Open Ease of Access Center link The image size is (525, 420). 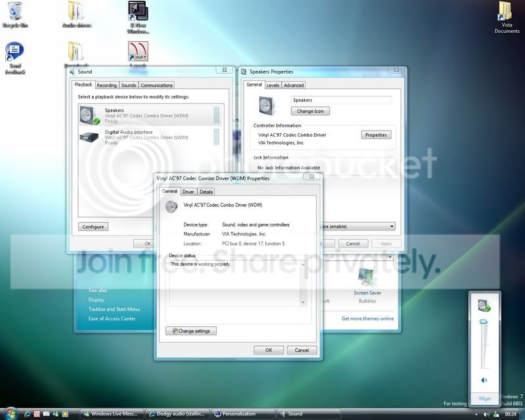coord(112,318)
